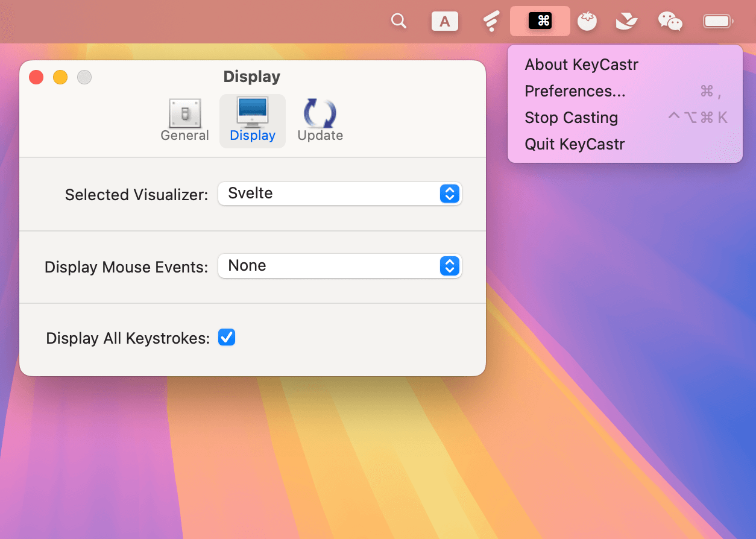756x539 pixels.
Task: Click the bird-shaped menu bar icon
Action: tap(626, 22)
